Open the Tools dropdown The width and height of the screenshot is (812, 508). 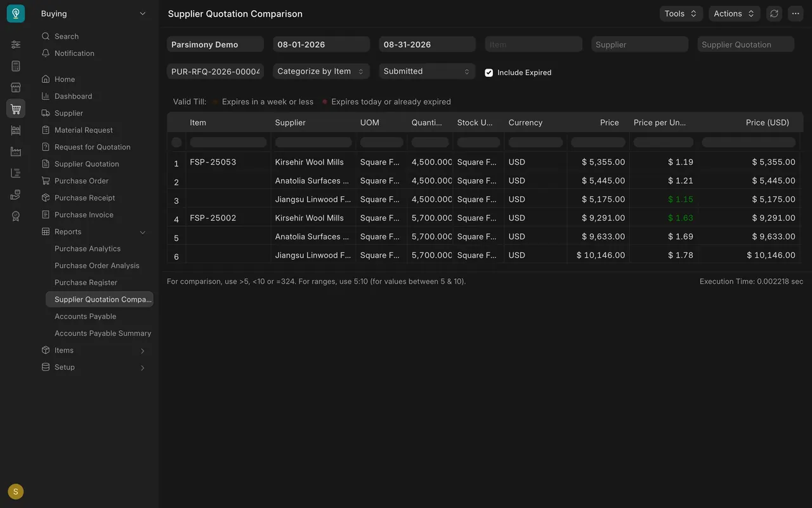click(681, 13)
